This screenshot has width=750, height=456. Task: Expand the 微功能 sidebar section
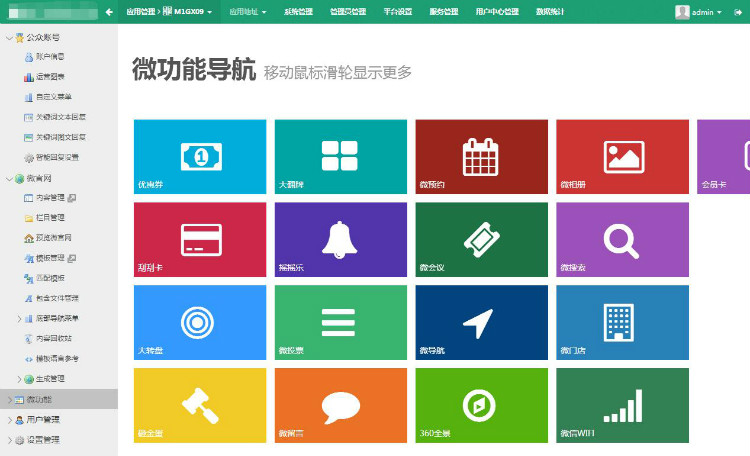coord(10,399)
